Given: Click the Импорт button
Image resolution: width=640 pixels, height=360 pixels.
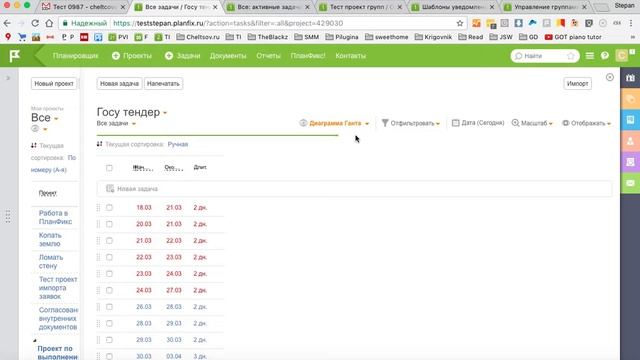Looking at the screenshot, I should click(x=578, y=84).
